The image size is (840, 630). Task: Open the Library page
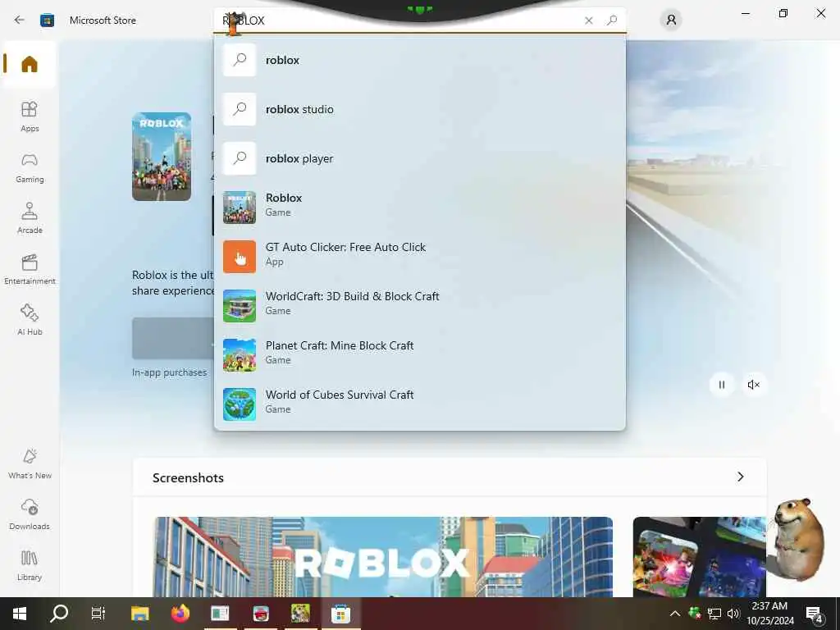point(30,566)
